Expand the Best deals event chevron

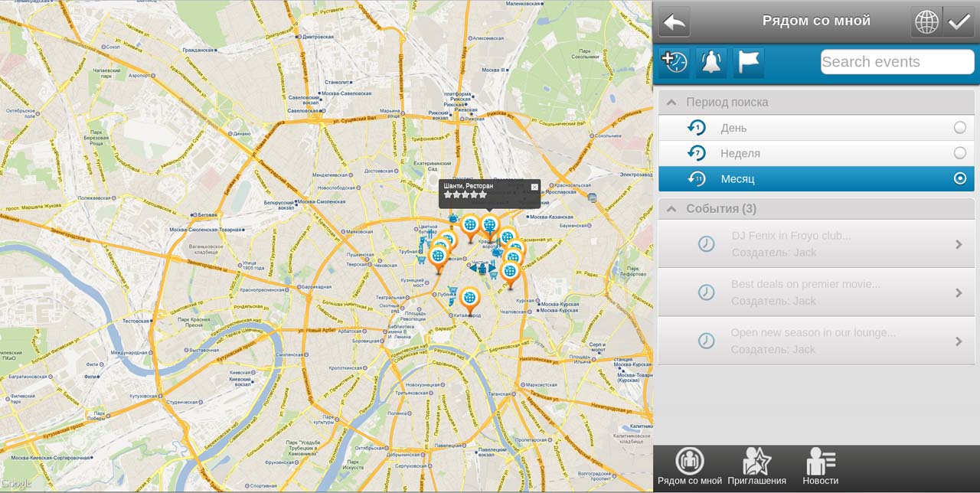coord(959,292)
